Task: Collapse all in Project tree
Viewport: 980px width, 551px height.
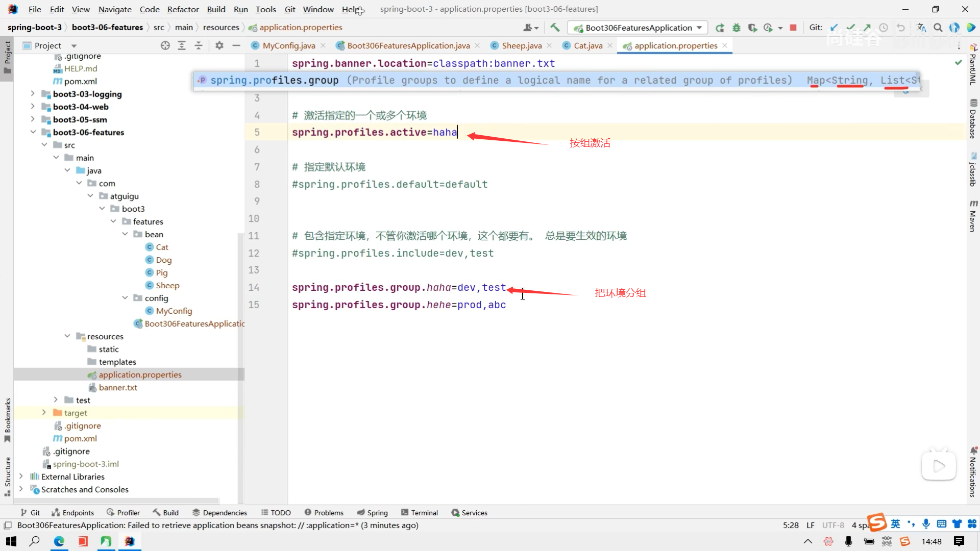Action: pyautogui.click(x=199, y=45)
